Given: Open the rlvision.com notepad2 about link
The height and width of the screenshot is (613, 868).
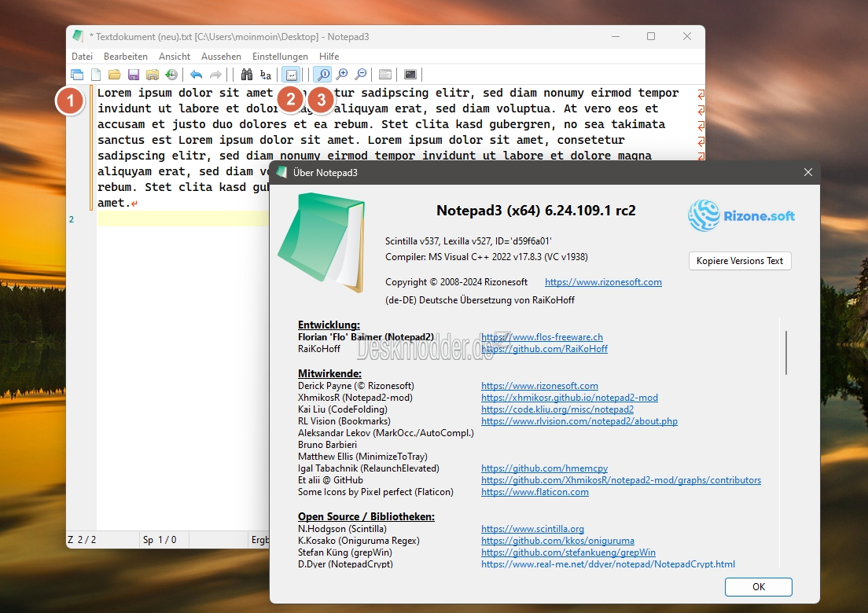Looking at the screenshot, I should pyautogui.click(x=579, y=421).
